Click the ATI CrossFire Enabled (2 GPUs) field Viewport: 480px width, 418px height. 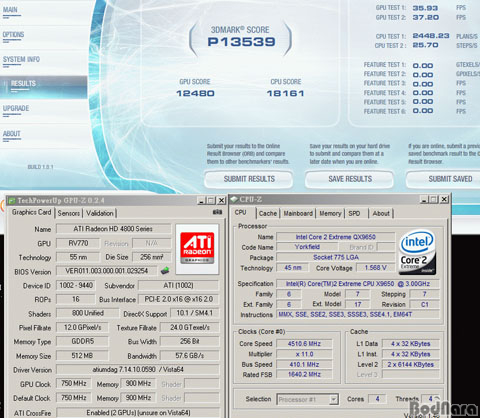point(138,413)
